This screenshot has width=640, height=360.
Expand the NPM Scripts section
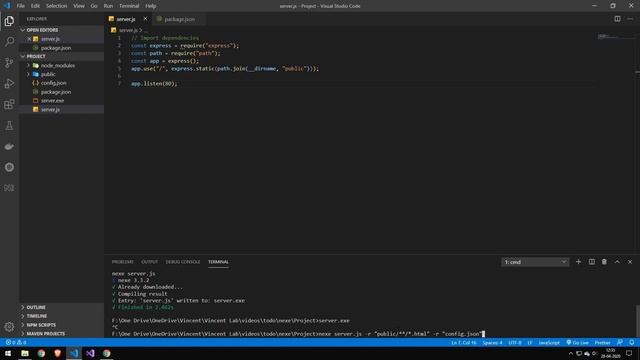pos(61,325)
